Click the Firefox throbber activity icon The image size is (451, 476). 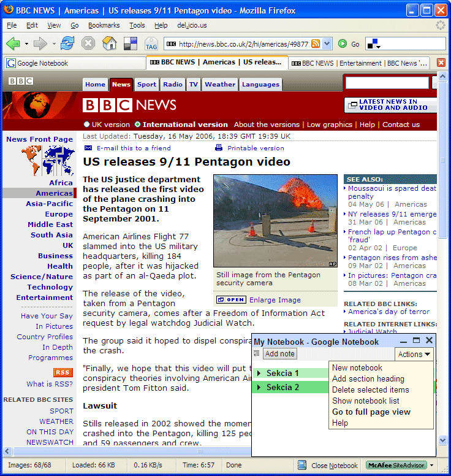point(441,25)
